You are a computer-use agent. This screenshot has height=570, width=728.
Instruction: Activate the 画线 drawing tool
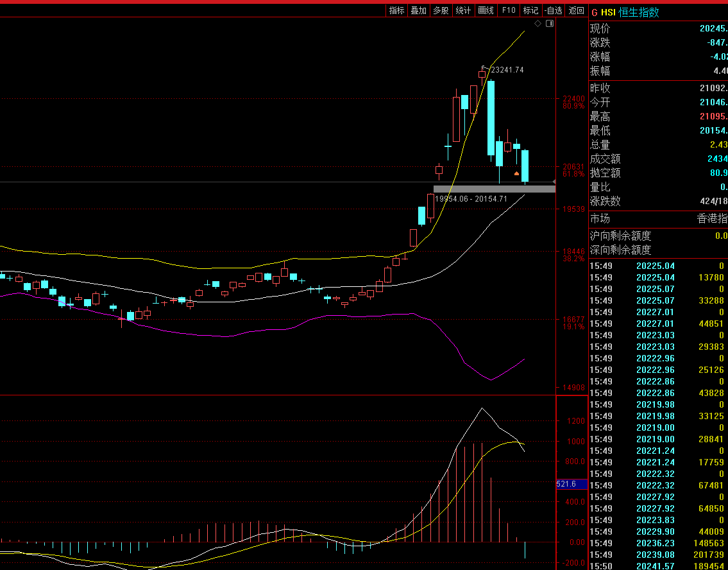[x=486, y=10]
